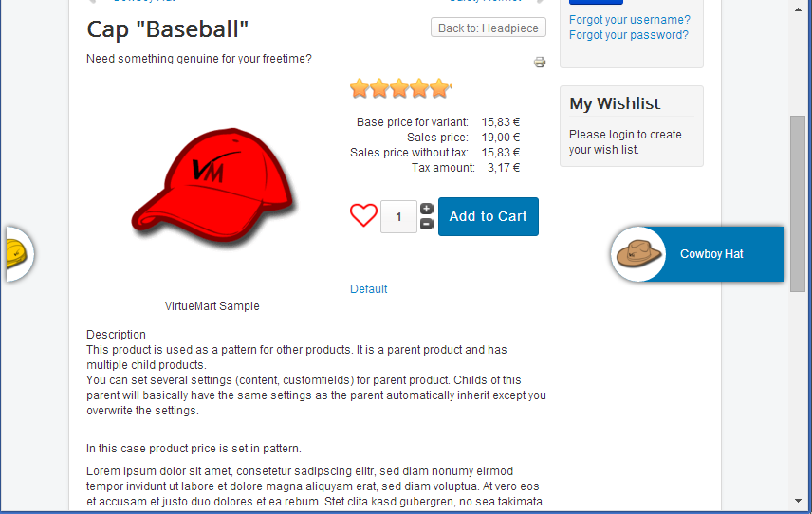Click the scrollbar up arrow
Image resolution: width=812 pixels, height=514 pixels.
[x=798, y=9]
